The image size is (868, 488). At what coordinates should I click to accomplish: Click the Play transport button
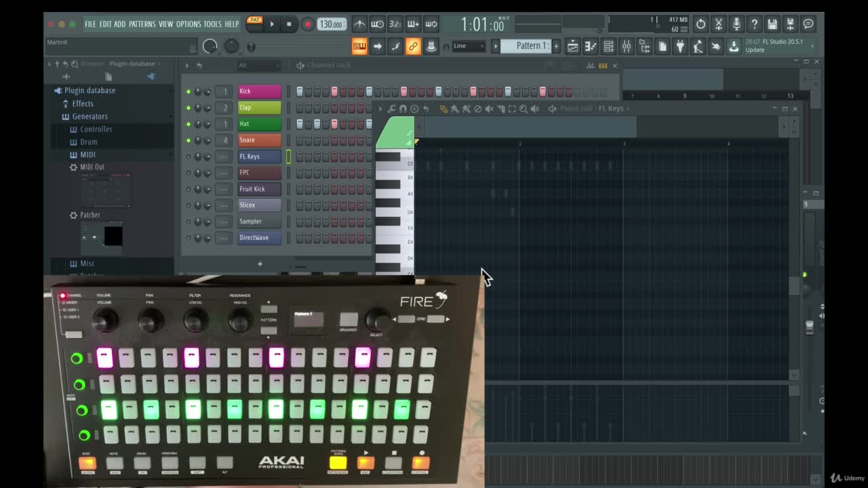[272, 24]
